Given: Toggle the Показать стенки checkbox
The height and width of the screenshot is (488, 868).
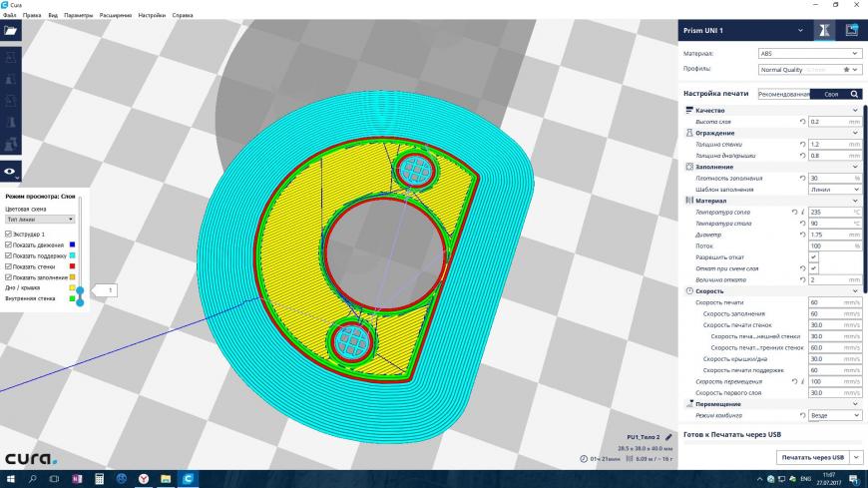Looking at the screenshot, I should pyautogui.click(x=8, y=266).
